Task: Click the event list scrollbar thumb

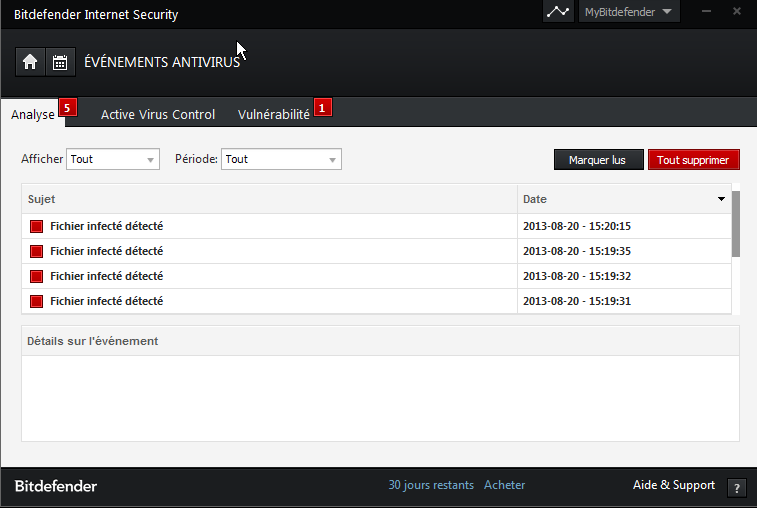Action: 736,224
